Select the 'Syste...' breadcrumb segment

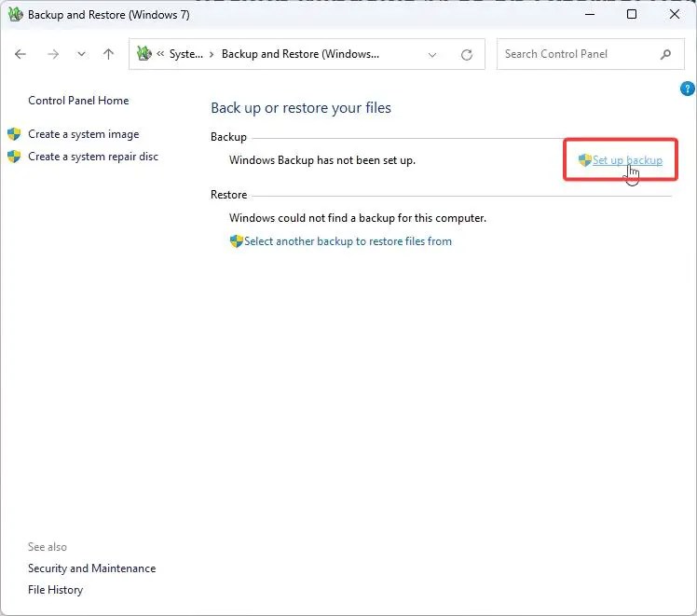coord(185,54)
